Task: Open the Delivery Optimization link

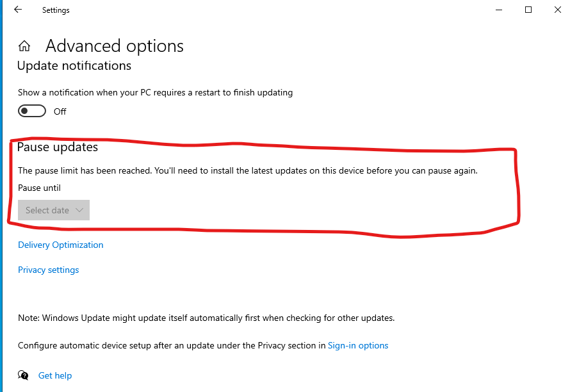Action: pos(60,245)
